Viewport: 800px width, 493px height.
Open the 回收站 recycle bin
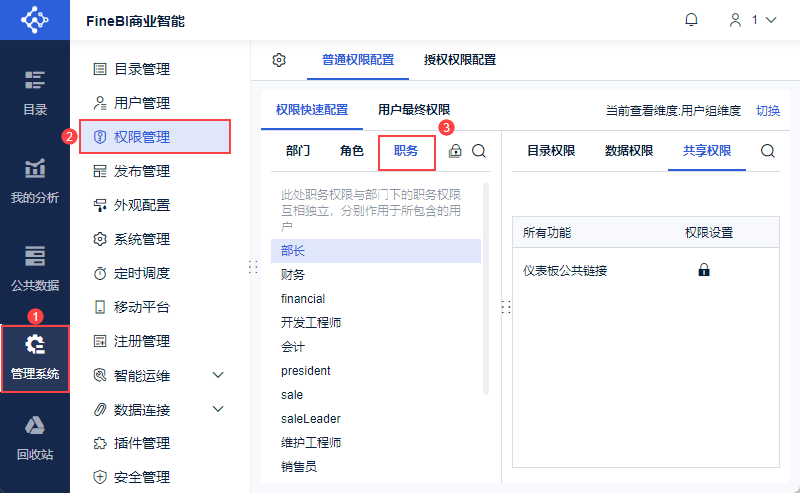tap(35, 438)
